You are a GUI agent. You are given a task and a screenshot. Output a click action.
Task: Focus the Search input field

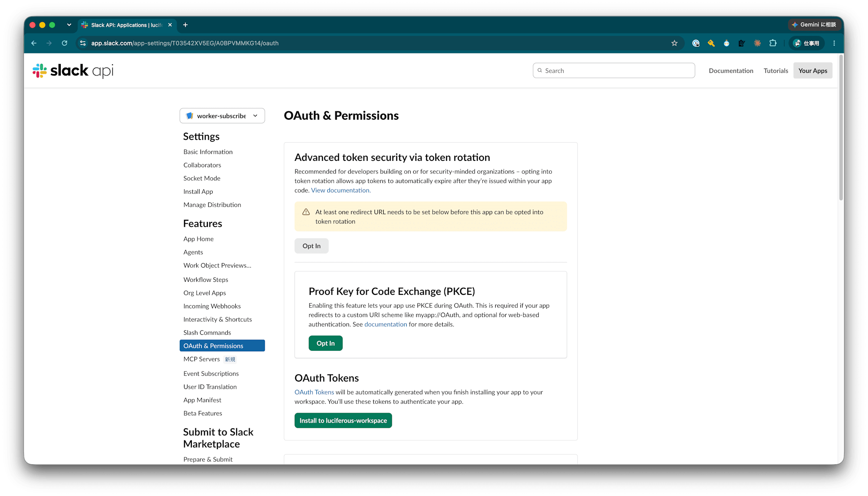click(614, 71)
